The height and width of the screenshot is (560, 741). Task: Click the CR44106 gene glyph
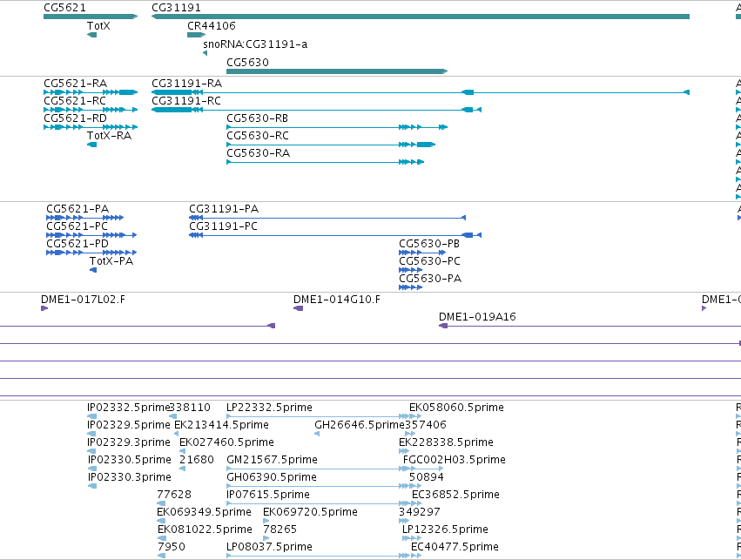coord(196,35)
